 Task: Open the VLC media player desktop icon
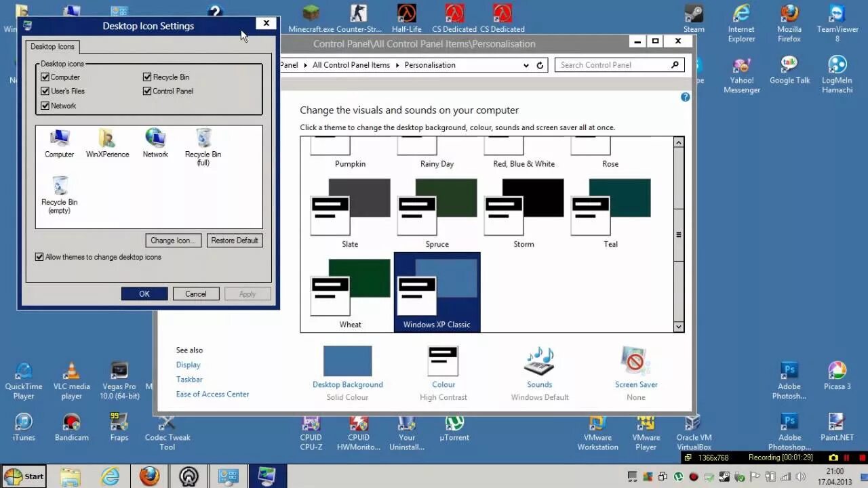[x=71, y=381]
